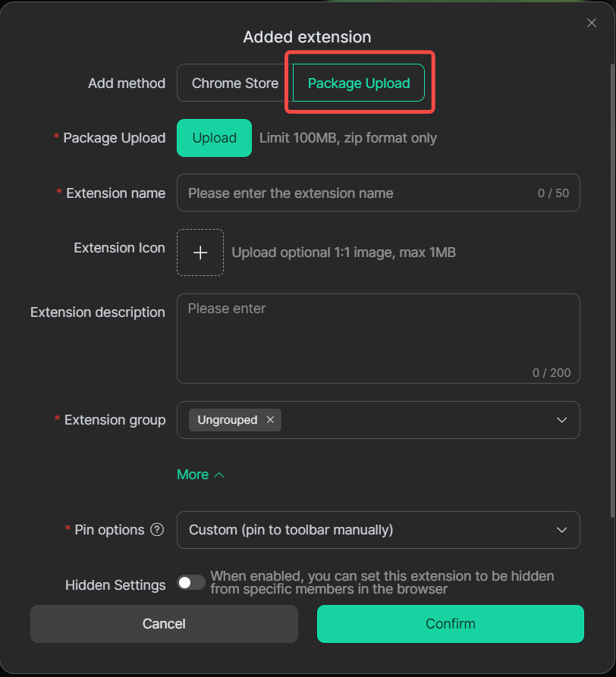Click the chevron arrow in Extension group field
Image resolution: width=616 pixels, height=677 pixels.
tap(561, 420)
